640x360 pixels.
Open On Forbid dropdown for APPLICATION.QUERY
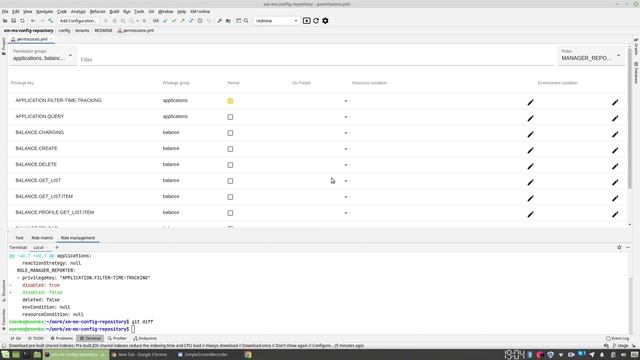point(346,117)
